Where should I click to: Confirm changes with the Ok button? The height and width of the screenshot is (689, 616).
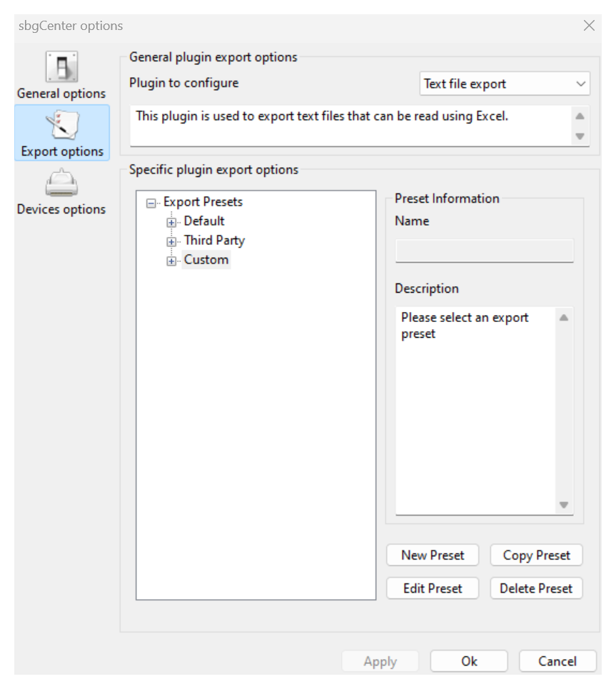tap(468, 660)
